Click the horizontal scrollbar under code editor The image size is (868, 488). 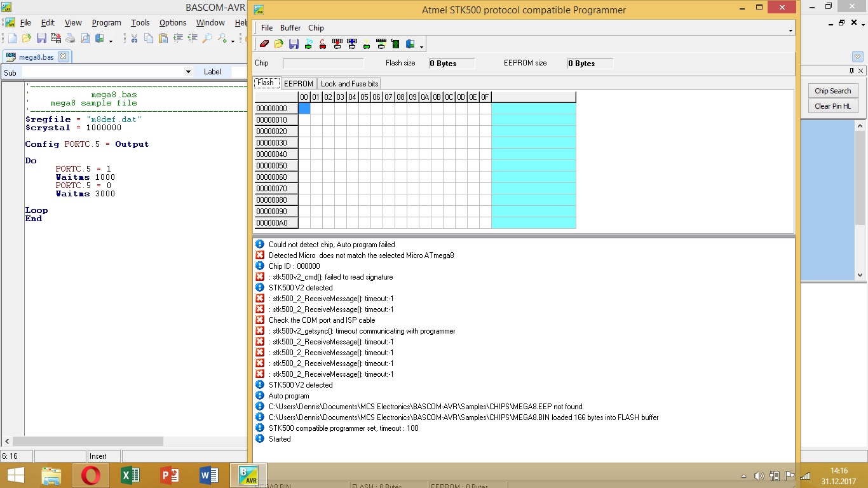(125, 441)
